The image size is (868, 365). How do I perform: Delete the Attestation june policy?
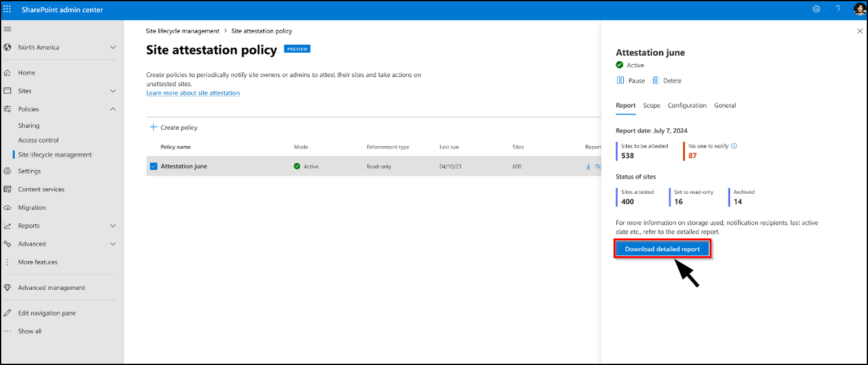point(667,81)
